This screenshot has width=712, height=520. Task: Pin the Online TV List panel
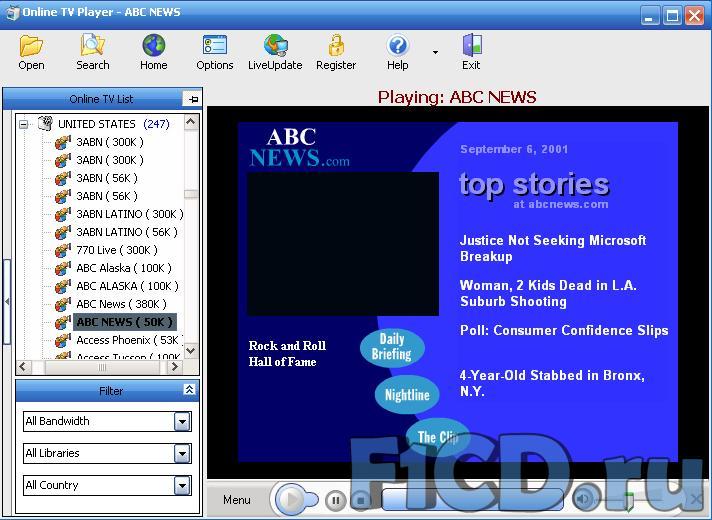193,99
